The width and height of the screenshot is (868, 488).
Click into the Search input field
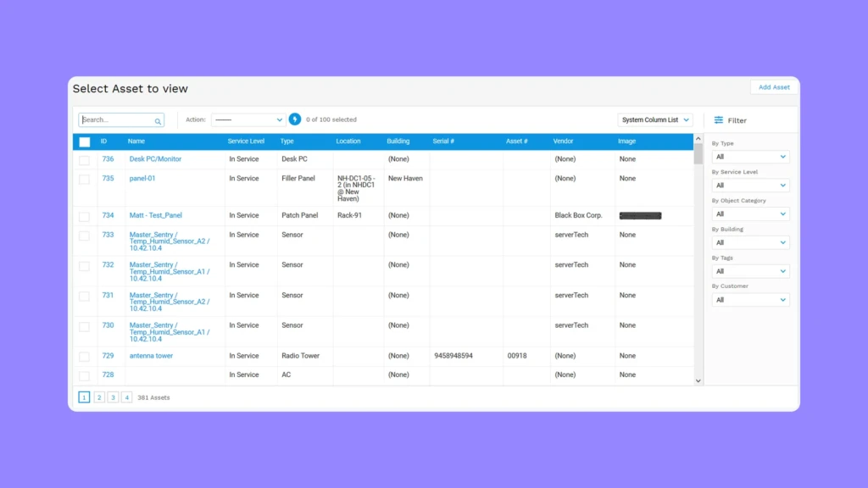116,120
